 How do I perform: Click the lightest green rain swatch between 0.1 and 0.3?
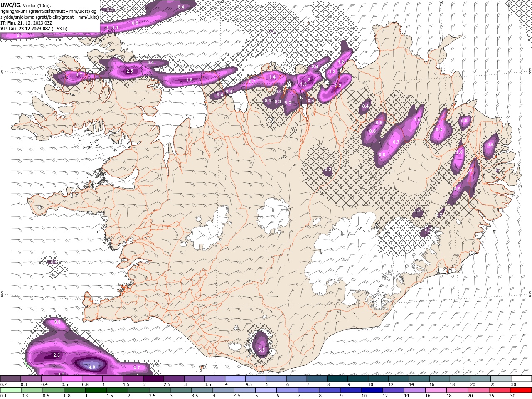[x=10, y=390]
